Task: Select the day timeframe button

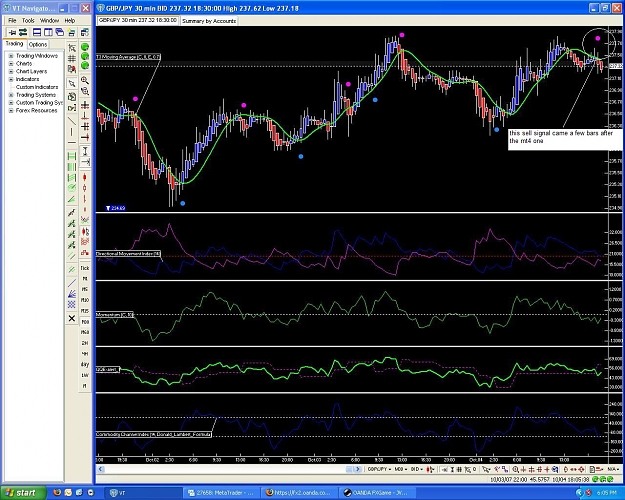Action: [x=85, y=364]
